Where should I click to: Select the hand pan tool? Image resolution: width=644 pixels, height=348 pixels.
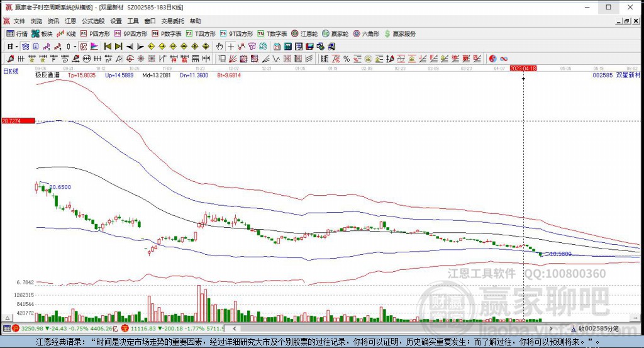coord(219,46)
